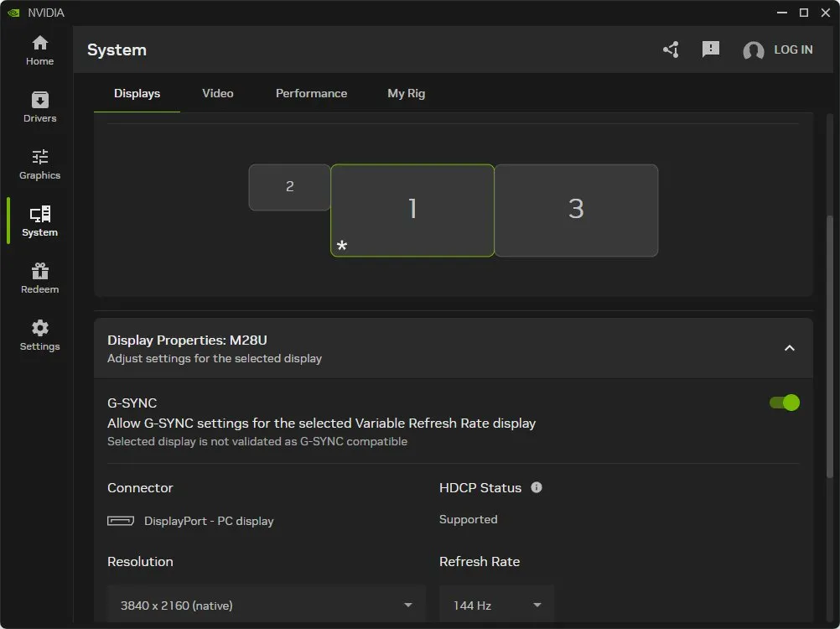Open the Settings gear in sidebar
Viewport: 840px width, 629px height.
pyautogui.click(x=39, y=335)
